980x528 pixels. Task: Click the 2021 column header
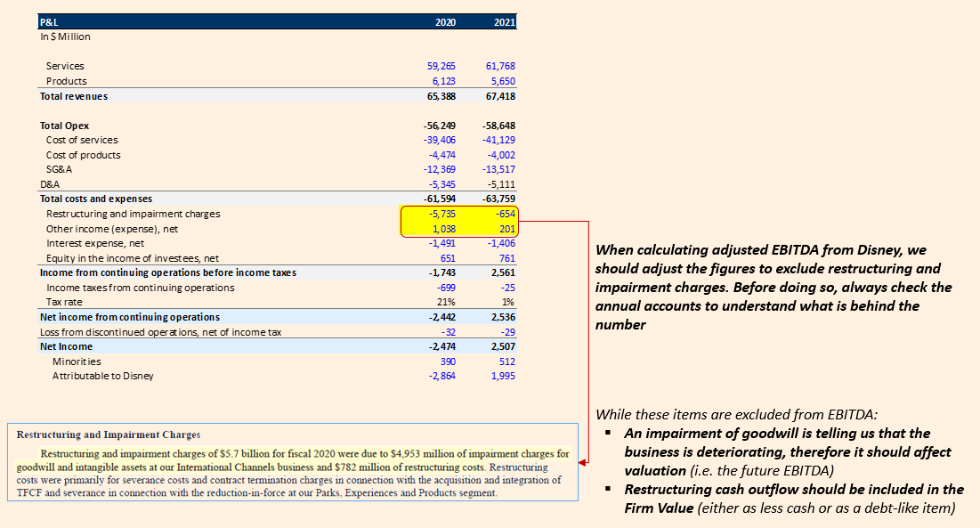504,22
